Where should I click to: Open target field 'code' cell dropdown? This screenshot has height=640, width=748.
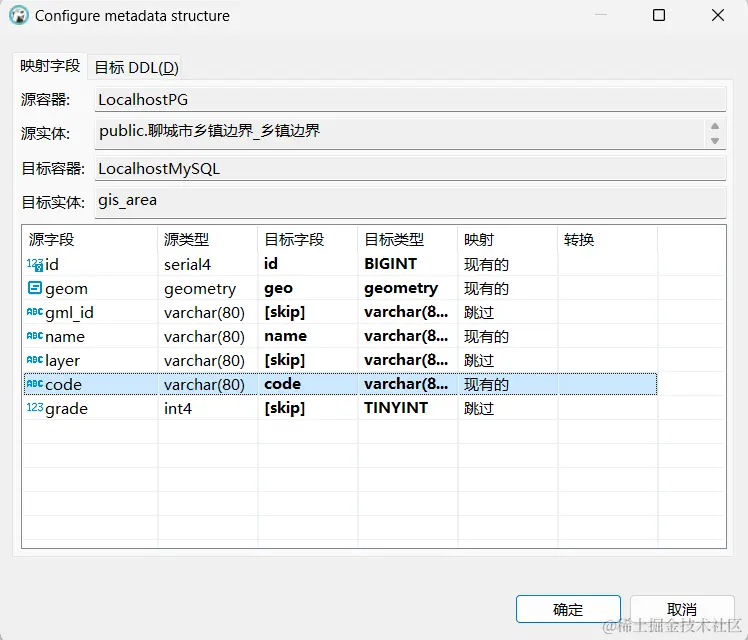308,384
